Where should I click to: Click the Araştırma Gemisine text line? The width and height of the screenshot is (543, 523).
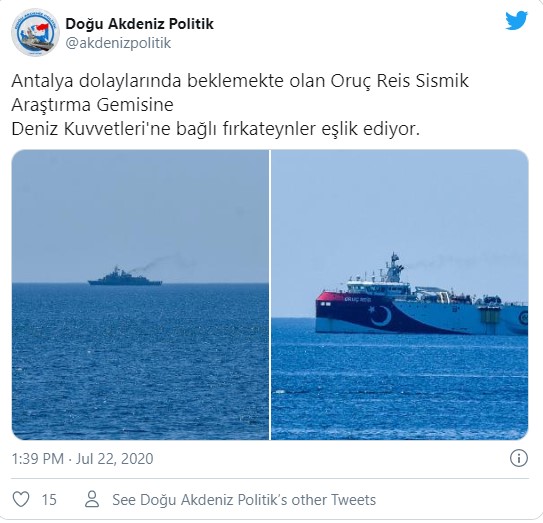(92, 105)
